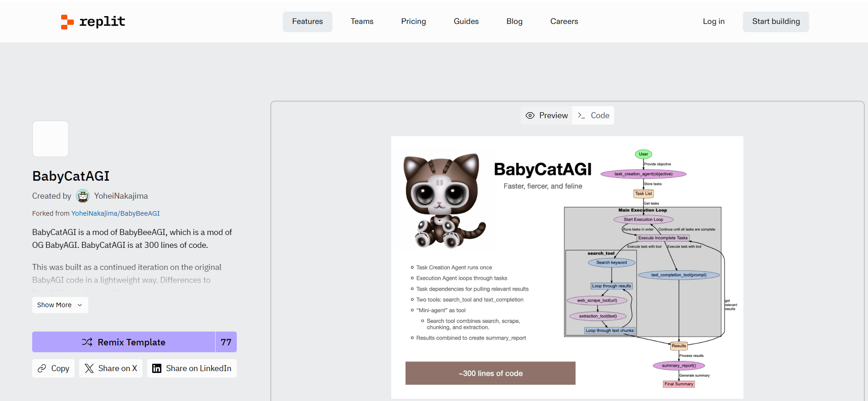
Task: Open the YoheiNakajima author profile
Action: 121,196
